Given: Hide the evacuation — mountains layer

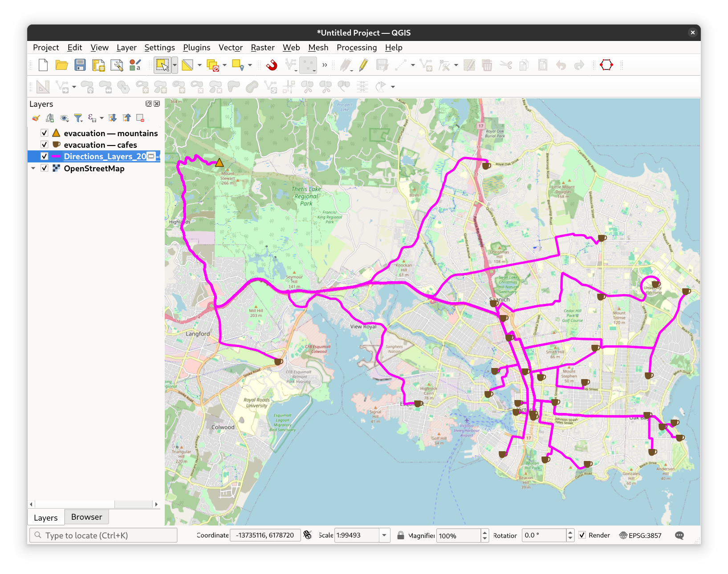Looking at the screenshot, I should [x=45, y=133].
